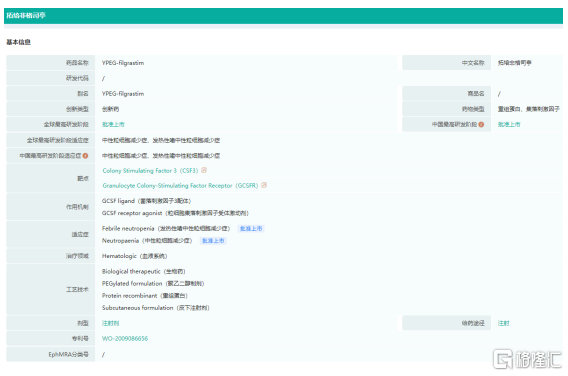
Task: Select the YPEG-filgrastim value in the 药品名称 row
Action: (123, 63)
